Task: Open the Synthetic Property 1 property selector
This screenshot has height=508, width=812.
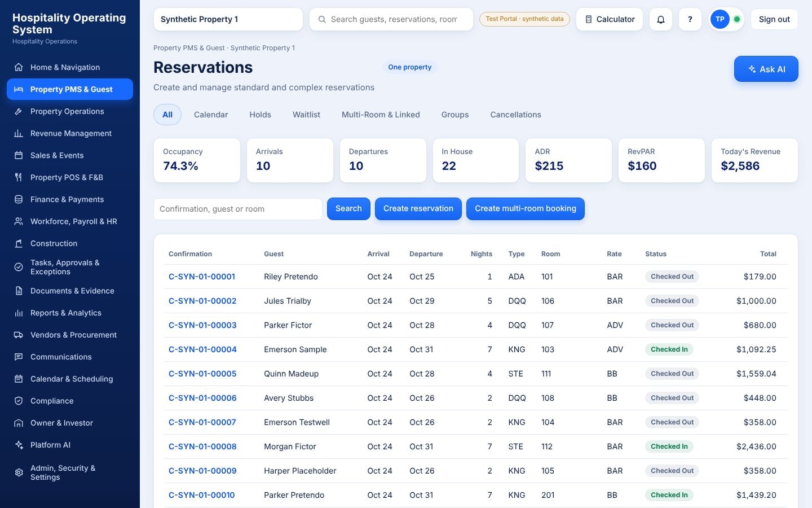Action: [228, 19]
